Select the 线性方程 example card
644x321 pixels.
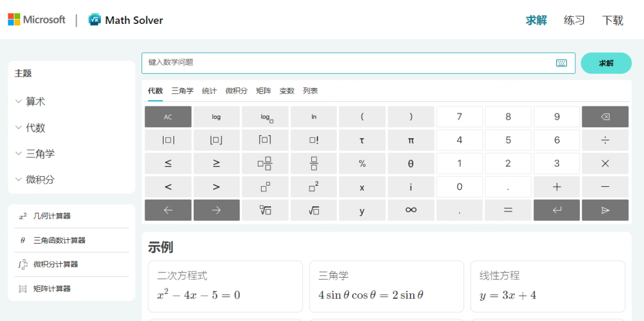[548, 286]
